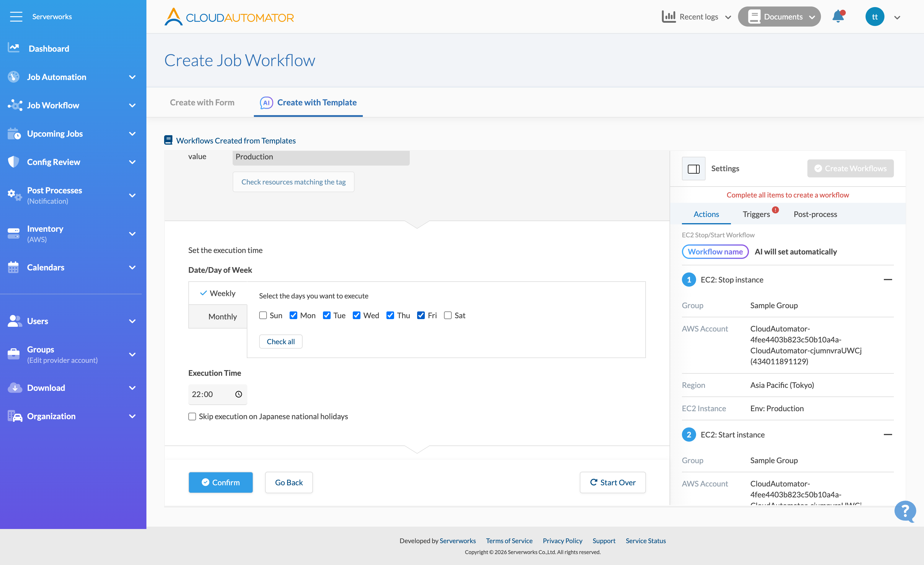Check the Sat checkbox
Viewport: 924px width, 565px height.
448,315
